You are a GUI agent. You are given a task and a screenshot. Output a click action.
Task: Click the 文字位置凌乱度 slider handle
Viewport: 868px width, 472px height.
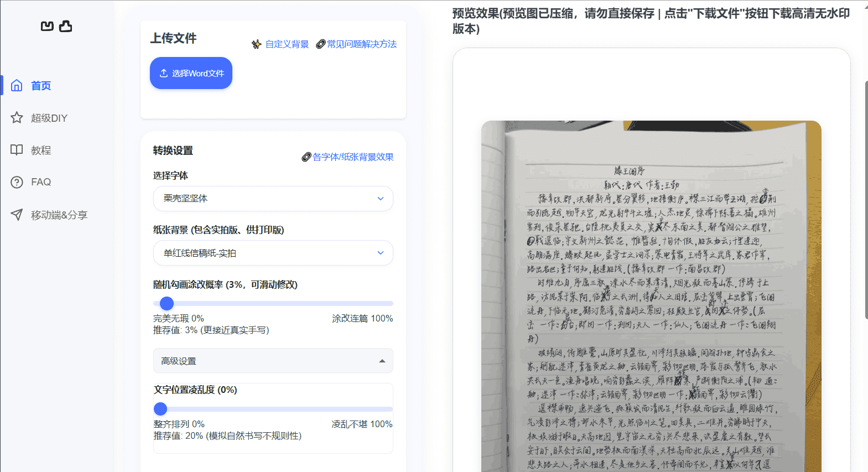pyautogui.click(x=160, y=409)
